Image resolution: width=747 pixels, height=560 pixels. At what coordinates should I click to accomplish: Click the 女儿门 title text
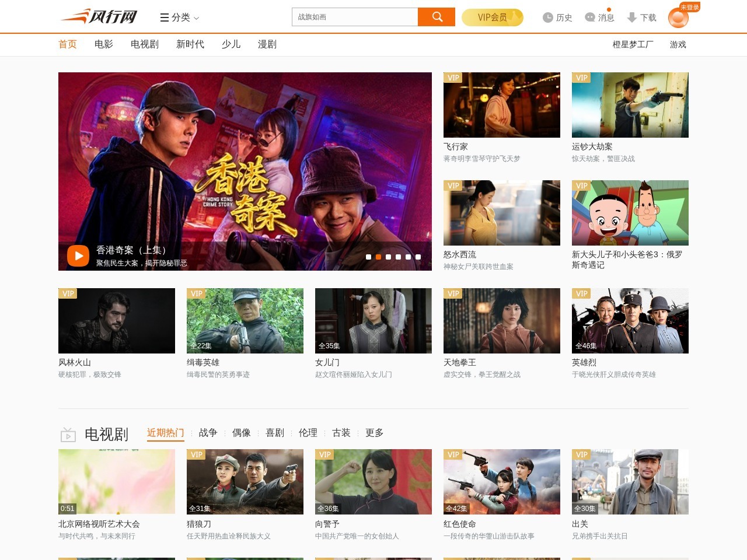coord(327,363)
